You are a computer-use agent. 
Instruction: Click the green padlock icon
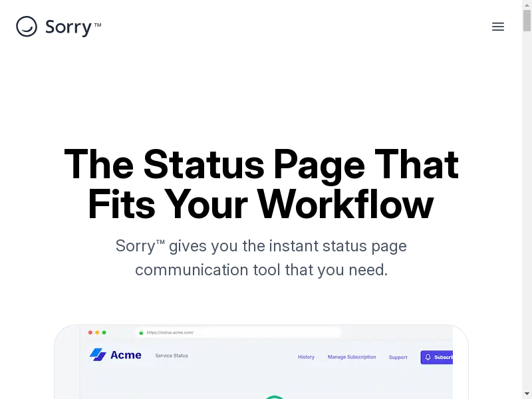point(141,332)
